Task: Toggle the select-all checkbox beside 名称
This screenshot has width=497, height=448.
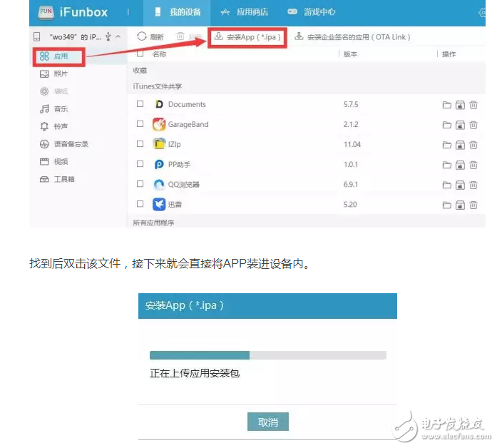Action: click(140, 54)
